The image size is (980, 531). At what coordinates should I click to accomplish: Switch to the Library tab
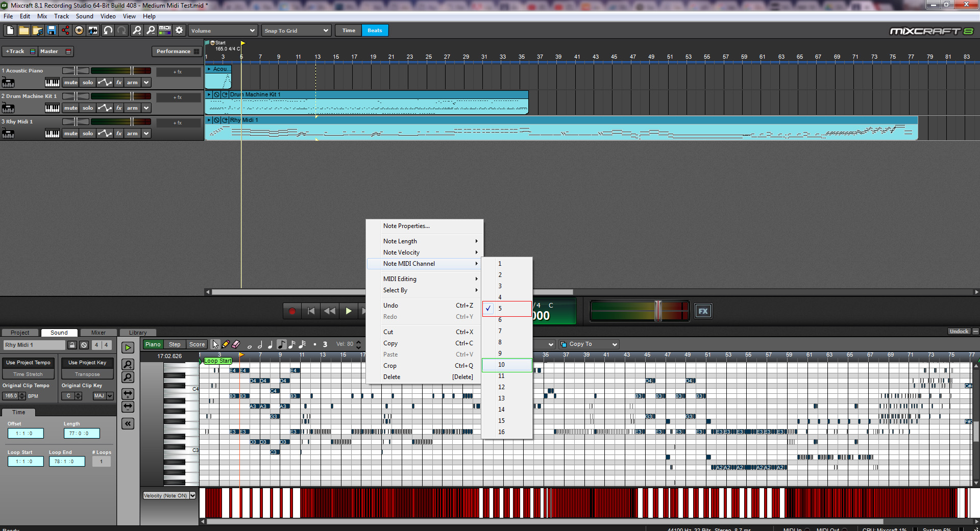pos(138,333)
